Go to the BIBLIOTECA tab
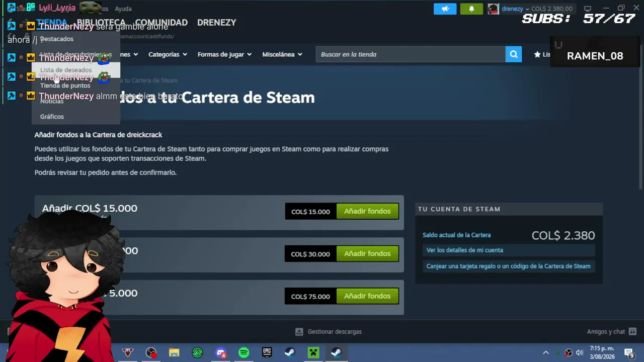This screenshot has height=362, width=644. coord(101,23)
